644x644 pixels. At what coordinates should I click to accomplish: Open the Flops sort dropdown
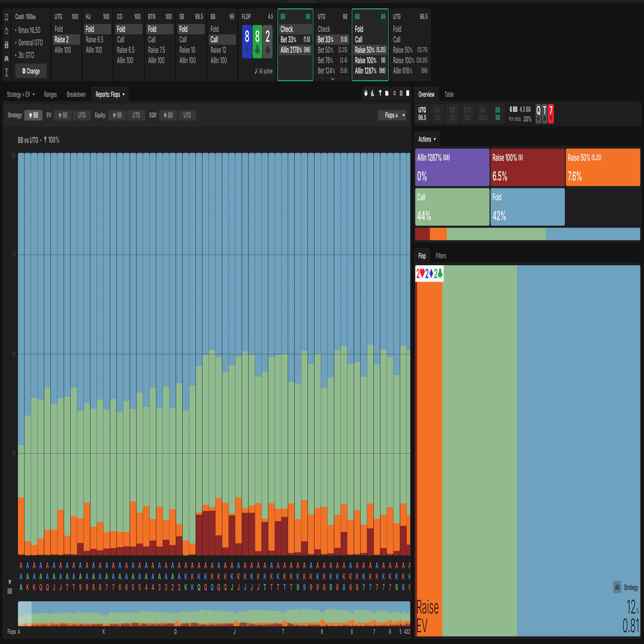[392, 115]
